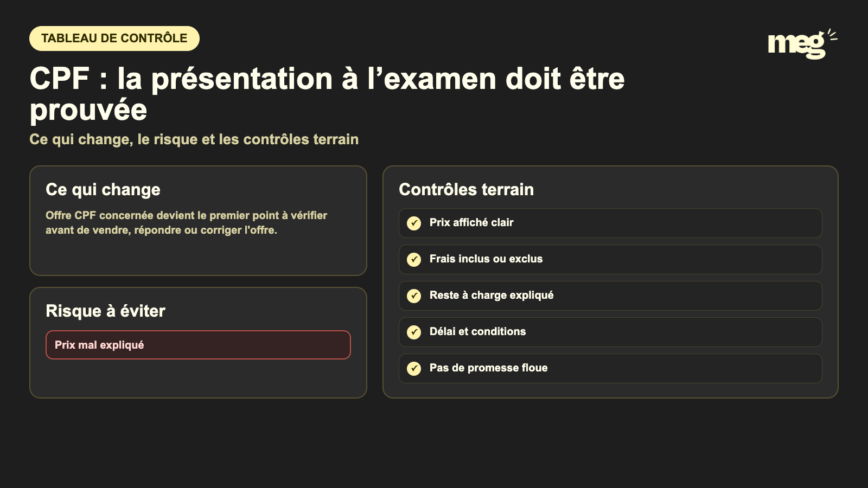Select the Prix mal expliqué risk box
The height and width of the screenshot is (488, 868).
198,345
